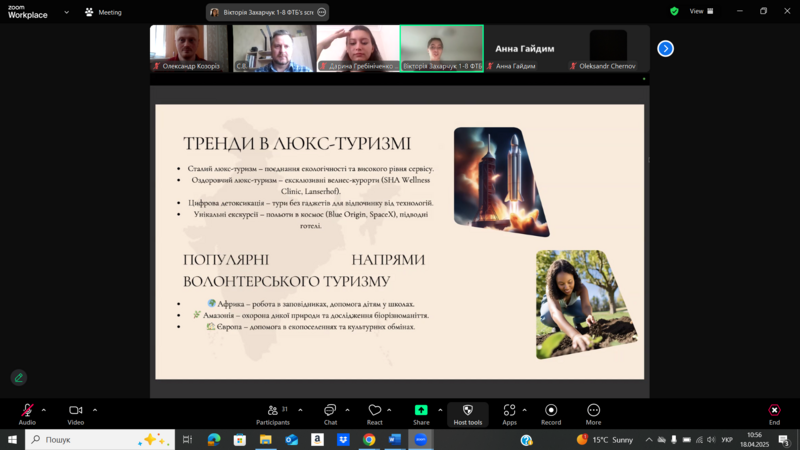Open Amazon app from taskbar
The height and width of the screenshot is (450, 800).
(x=317, y=439)
